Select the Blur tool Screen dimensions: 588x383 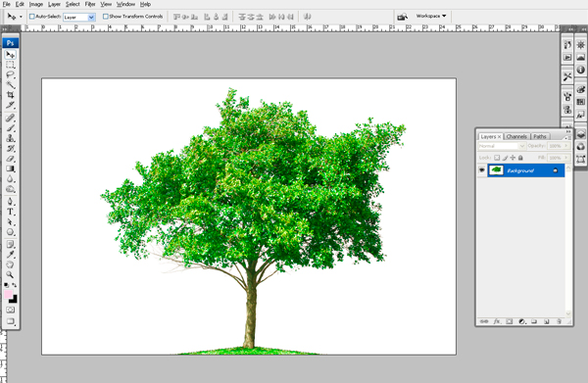(10, 178)
